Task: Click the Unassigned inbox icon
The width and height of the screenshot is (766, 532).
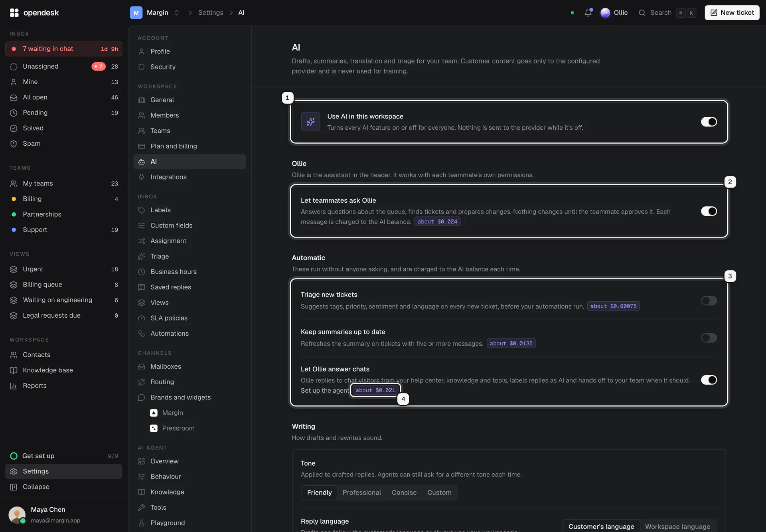Action: pyautogui.click(x=14, y=67)
